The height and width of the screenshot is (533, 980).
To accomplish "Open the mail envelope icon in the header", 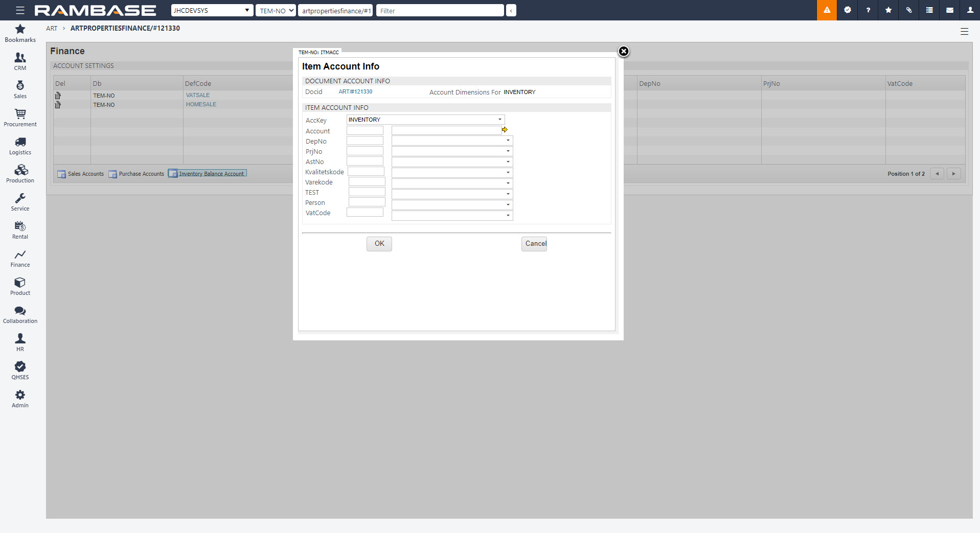I will tap(949, 10).
